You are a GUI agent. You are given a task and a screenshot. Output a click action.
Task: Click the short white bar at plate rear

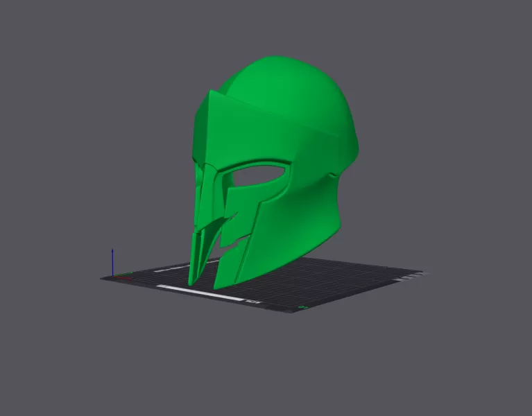[170, 268]
